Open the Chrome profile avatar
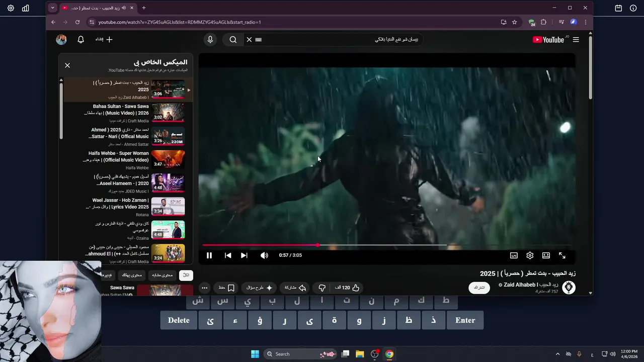Viewport: 644px width, 362px height. point(574,22)
